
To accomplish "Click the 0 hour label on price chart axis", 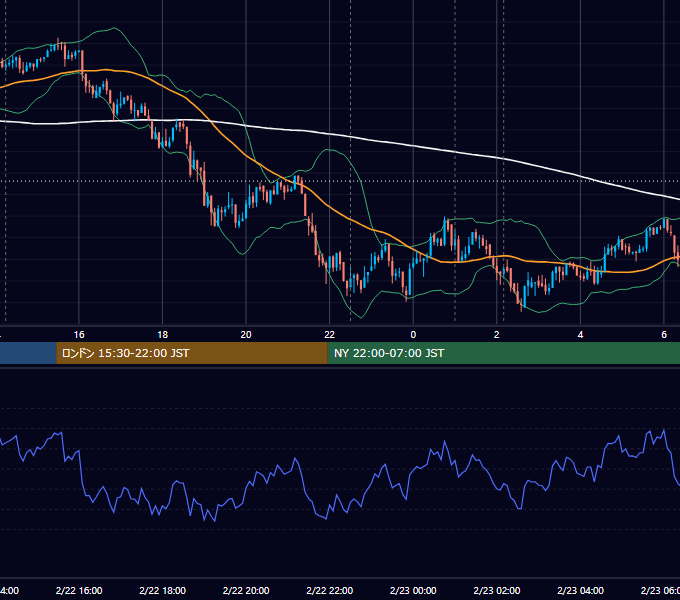I will tap(413, 335).
